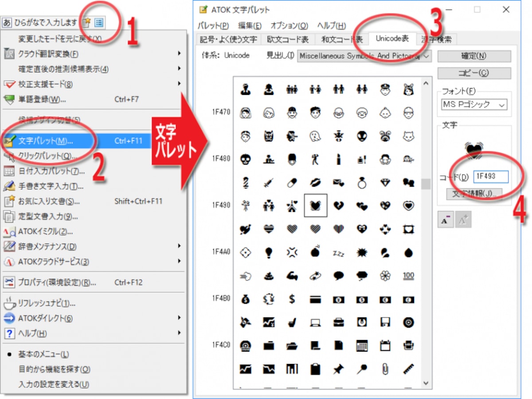Screen dimensions: 532x399
Task: Select the kiss lips character
Action: coord(315,182)
